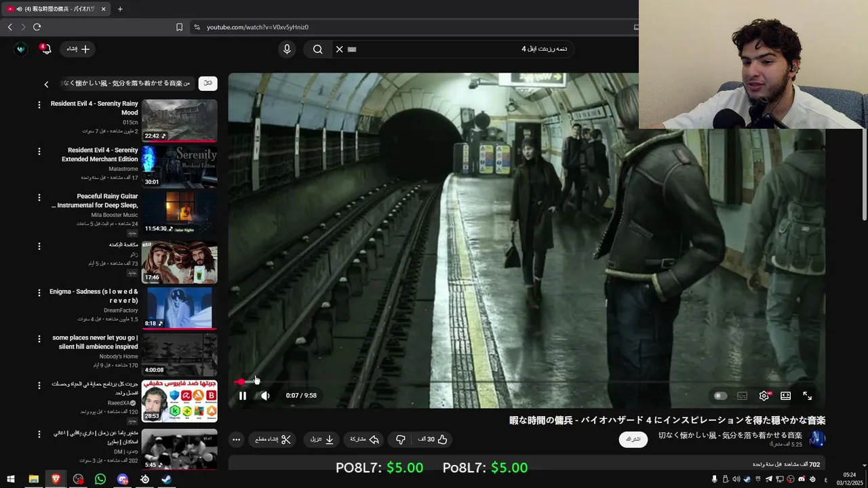Reload the page with the refresh icon

point(37,27)
